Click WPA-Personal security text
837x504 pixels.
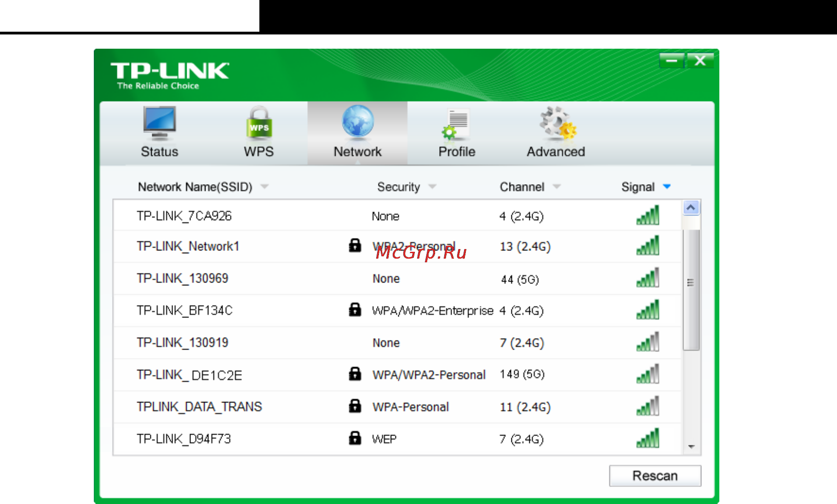(411, 407)
